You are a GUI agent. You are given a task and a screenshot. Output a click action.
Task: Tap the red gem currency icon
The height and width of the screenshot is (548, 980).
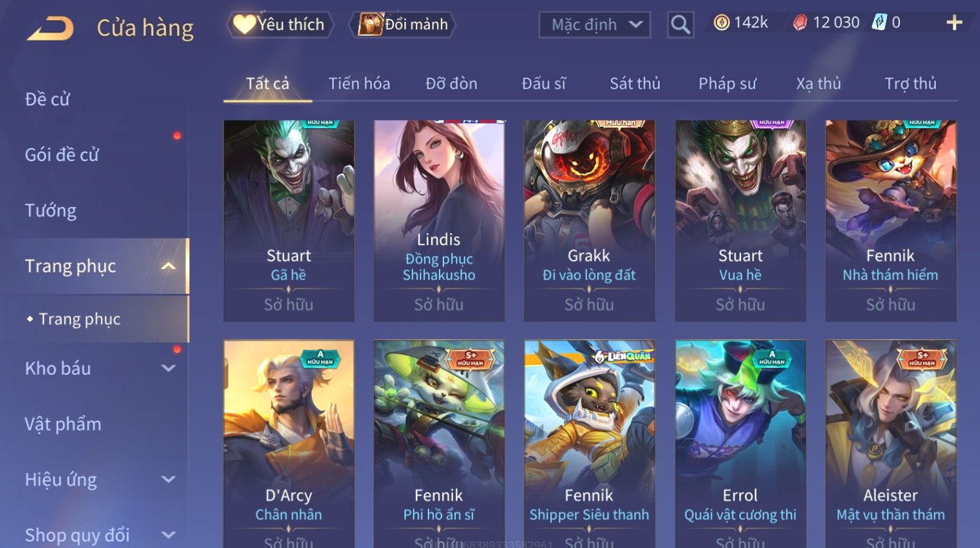tap(800, 23)
